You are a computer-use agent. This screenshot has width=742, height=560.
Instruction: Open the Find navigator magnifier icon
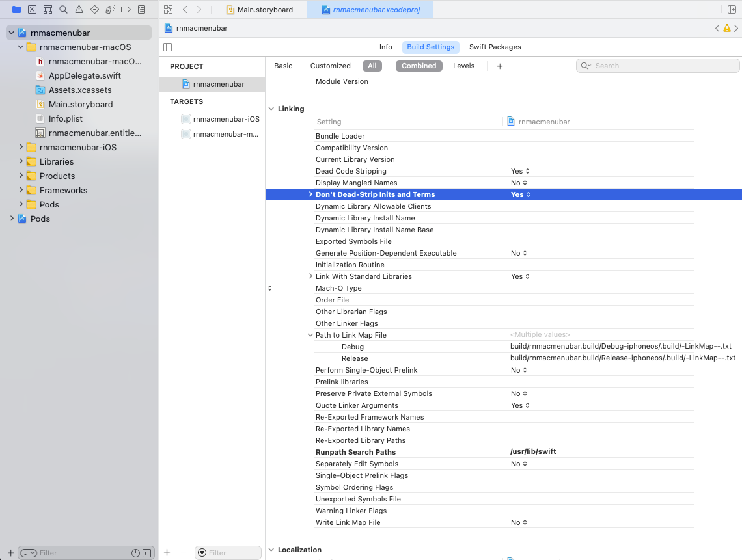pos(63,10)
